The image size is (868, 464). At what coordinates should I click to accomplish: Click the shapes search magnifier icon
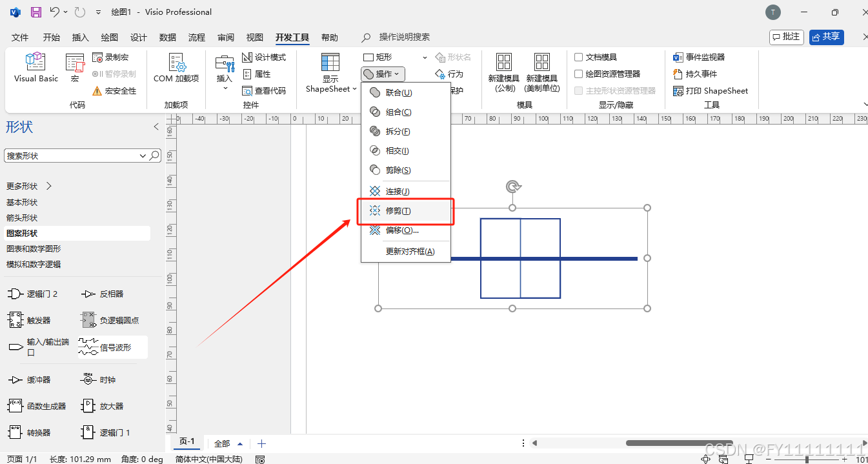(x=155, y=156)
